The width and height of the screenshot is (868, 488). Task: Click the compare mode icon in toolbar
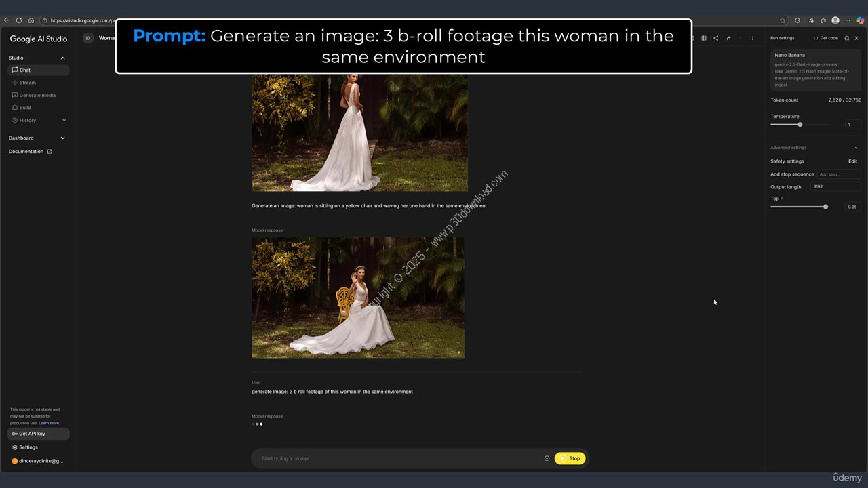click(x=703, y=38)
